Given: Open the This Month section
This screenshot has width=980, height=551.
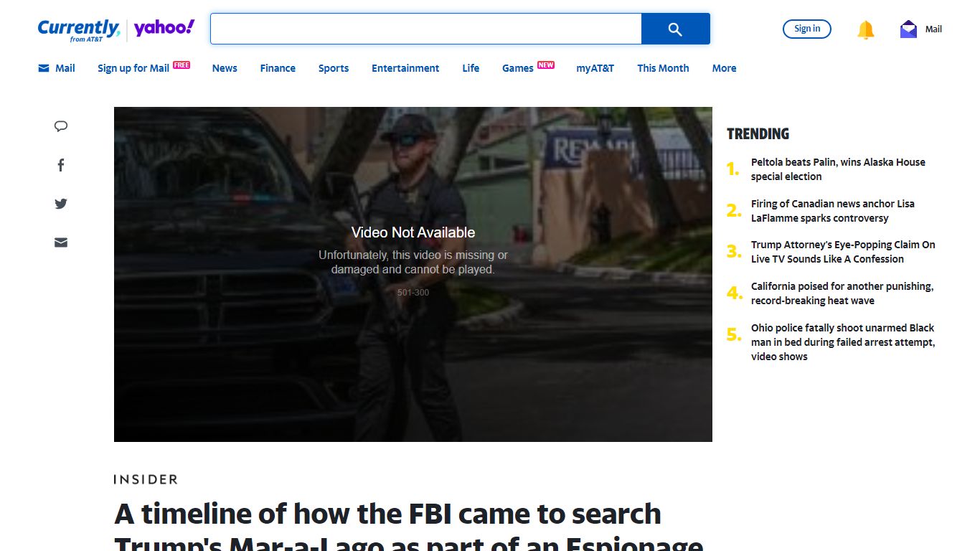Looking at the screenshot, I should tap(663, 68).
